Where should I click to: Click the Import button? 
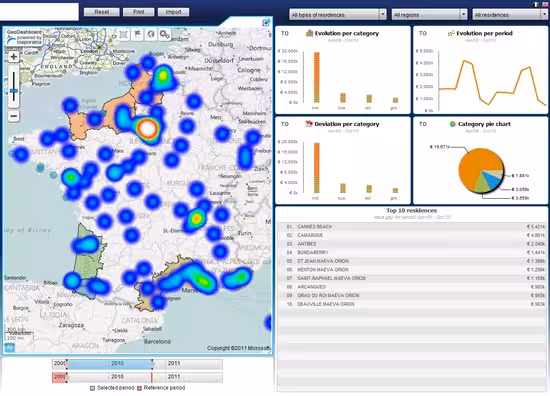click(173, 12)
